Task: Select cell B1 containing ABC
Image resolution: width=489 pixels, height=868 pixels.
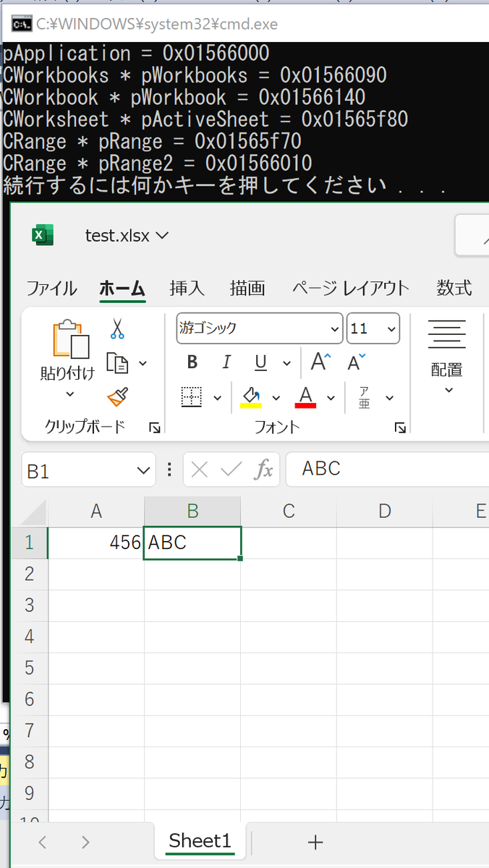Action: pos(192,542)
